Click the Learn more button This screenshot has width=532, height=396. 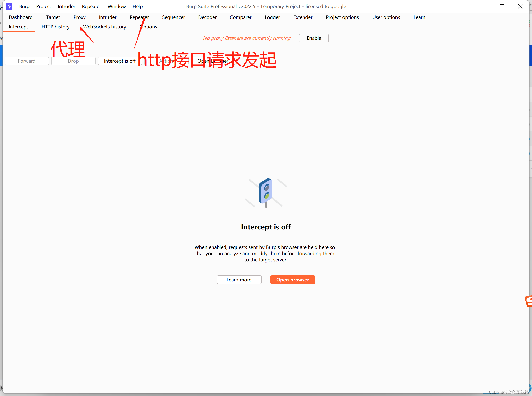239,280
